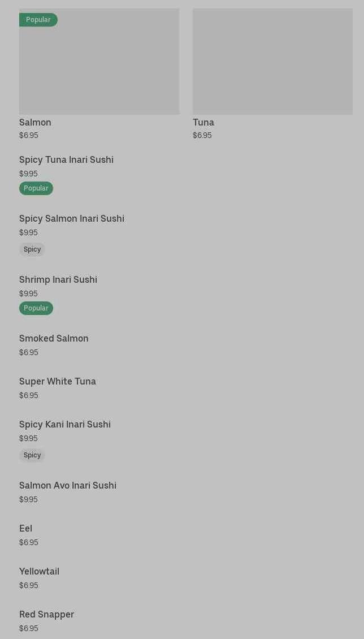Image resolution: width=364 pixels, height=639 pixels.
Task: Select the Tuna item title
Action: click(203, 122)
